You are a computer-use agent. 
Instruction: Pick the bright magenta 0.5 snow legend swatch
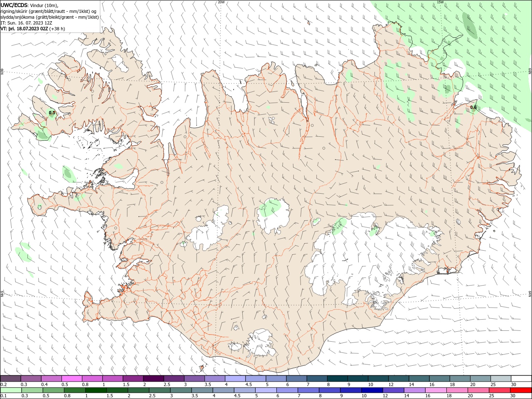72,379
